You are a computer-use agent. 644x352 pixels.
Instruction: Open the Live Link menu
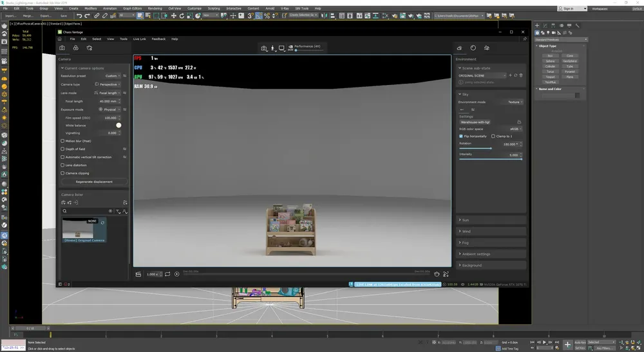[x=139, y=39]
